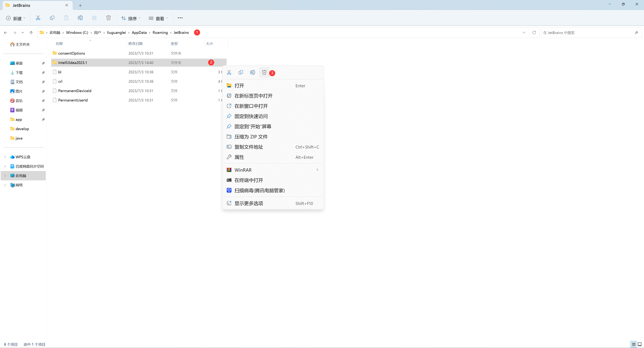
Task: Open the develop folder in sidebar
Action: tap(20, 129)
